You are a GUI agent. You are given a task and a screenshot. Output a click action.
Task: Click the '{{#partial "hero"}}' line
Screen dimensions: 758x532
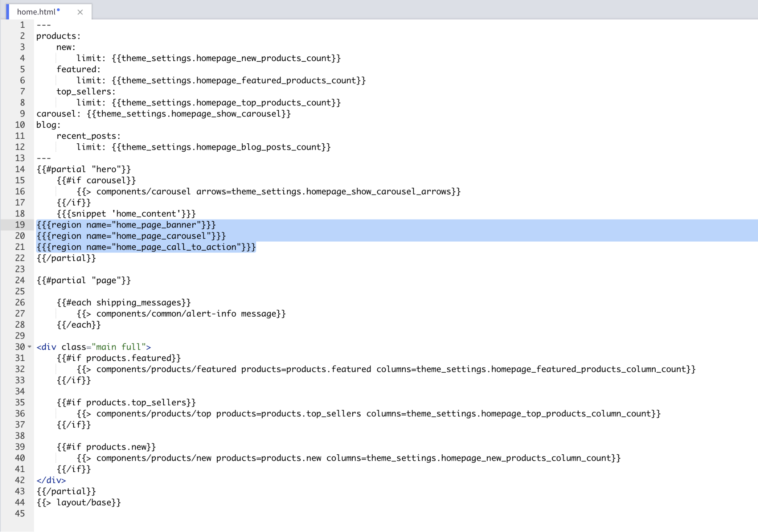[x=84, y=169]
